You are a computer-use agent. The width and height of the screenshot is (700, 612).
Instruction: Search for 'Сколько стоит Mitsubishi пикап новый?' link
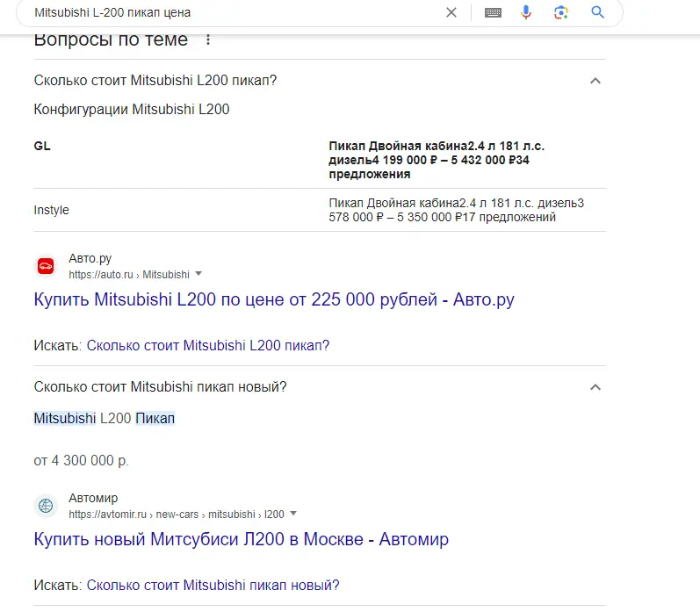point(213,585)
